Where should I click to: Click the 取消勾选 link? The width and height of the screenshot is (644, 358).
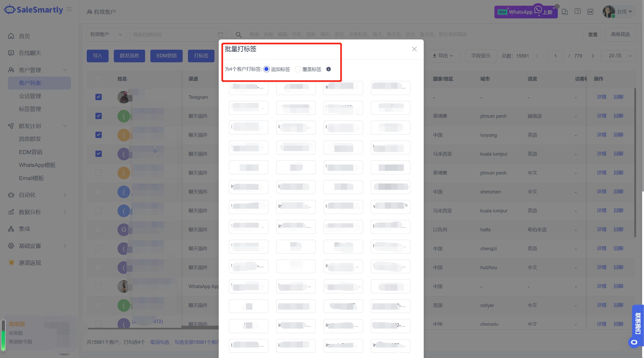(160, 342)
